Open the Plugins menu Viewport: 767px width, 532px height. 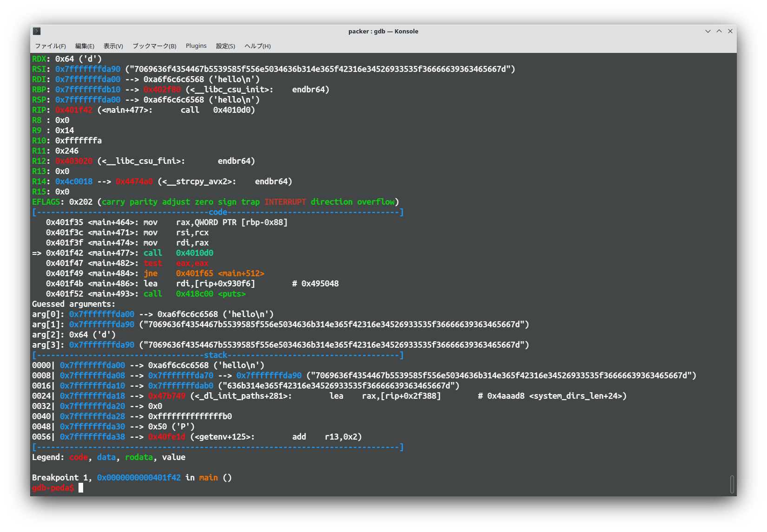196,46
